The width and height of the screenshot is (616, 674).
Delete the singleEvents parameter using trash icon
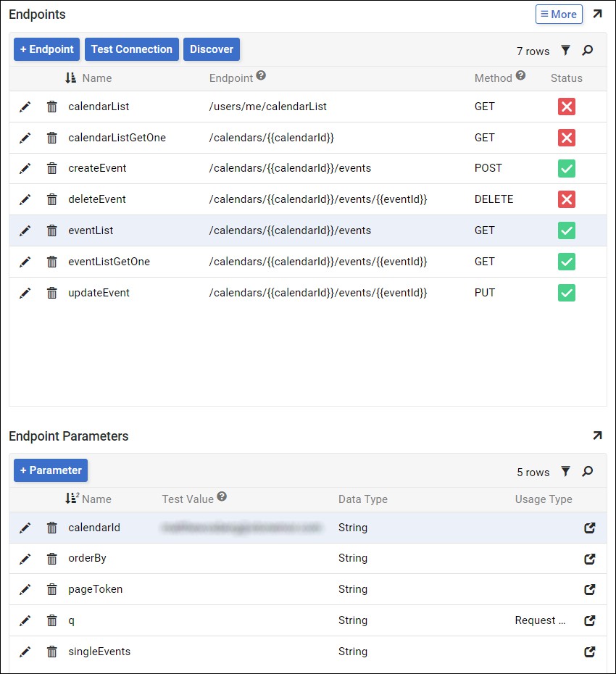[52, 652]
